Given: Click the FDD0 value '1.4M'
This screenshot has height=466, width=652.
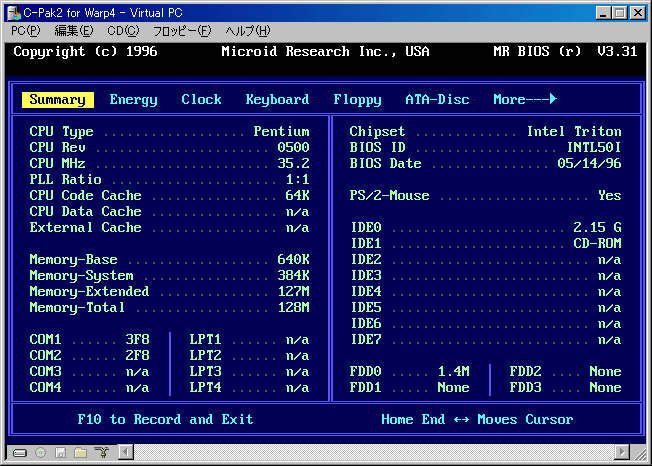Looking at the screenshot, I should [x=453, y=371].
